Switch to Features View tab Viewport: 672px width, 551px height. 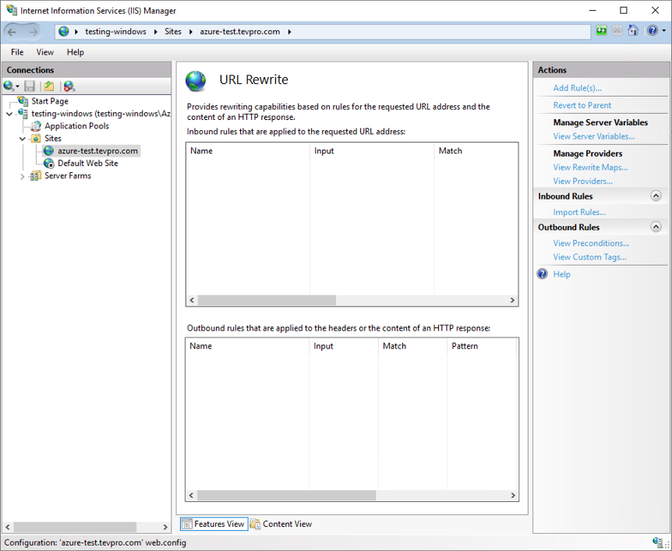coord(213,524)
